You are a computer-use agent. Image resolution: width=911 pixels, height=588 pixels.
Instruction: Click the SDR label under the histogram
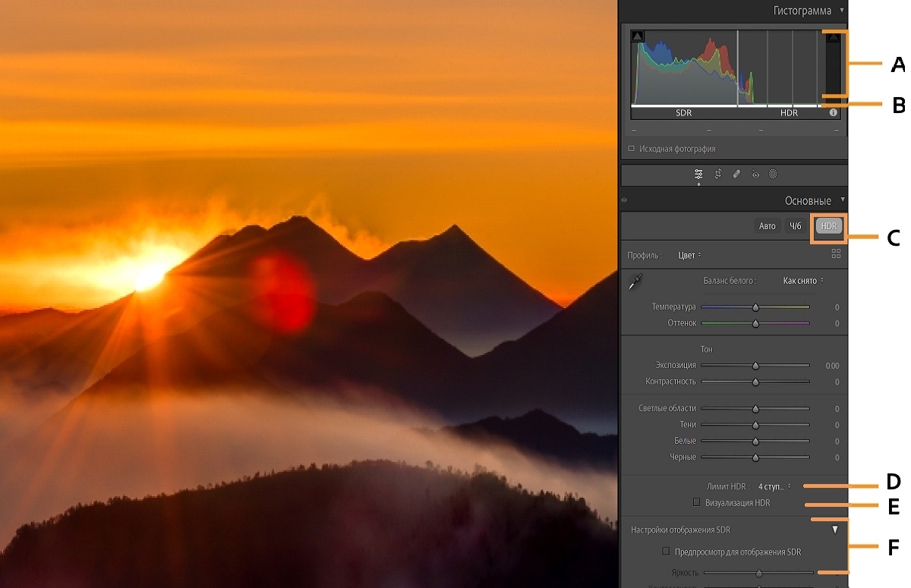click(x=683, y=113)
